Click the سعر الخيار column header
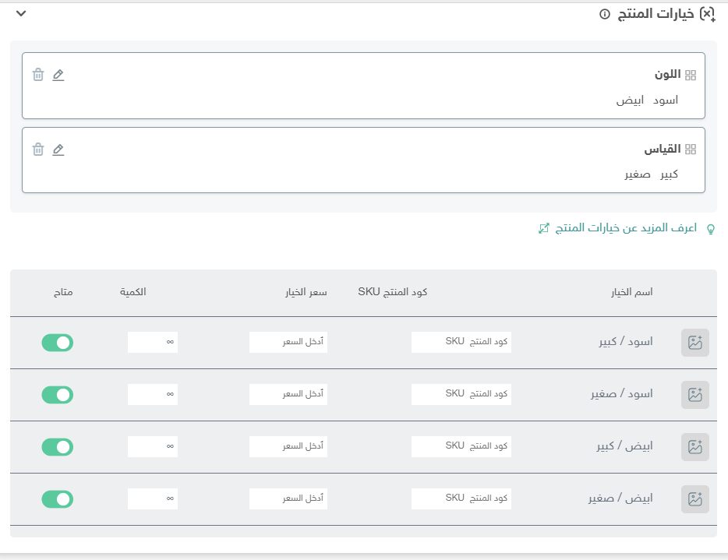This screenshot has width=728, height=560. (306, 292)
